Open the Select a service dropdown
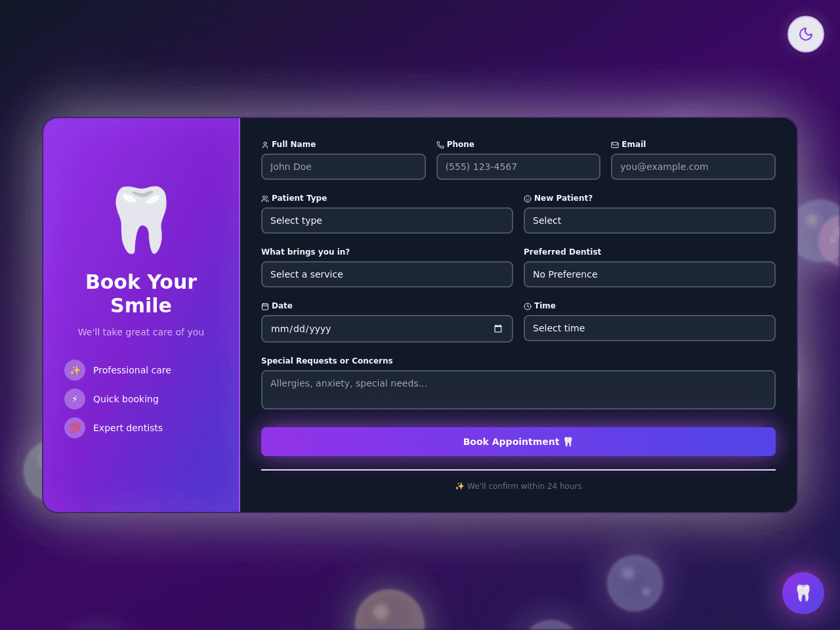The width and height of the screenshot is (840, 630). point(387,274)
